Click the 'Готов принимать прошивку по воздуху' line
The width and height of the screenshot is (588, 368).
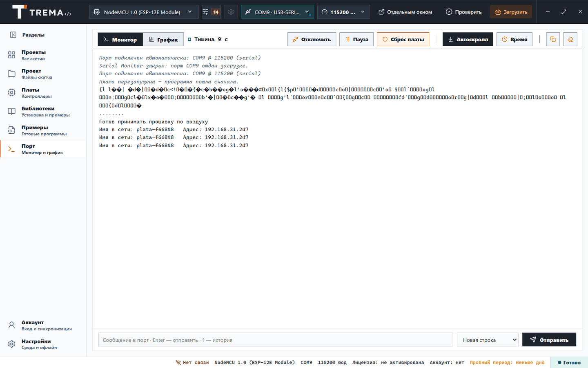154,121
